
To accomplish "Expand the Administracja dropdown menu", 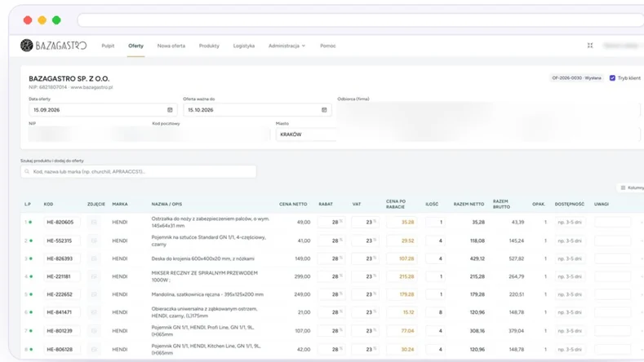I will tap(286, 46).
